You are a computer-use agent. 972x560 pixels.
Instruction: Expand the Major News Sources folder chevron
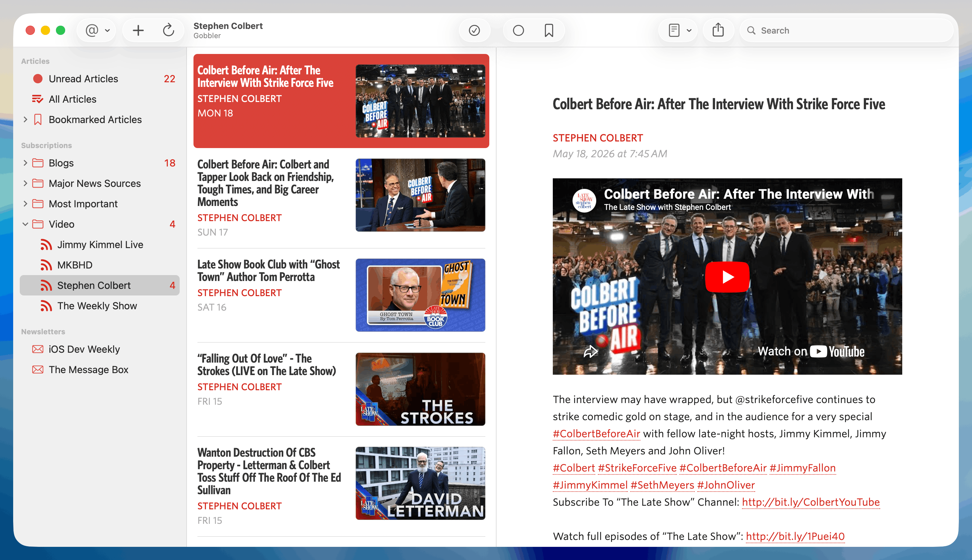tap(25, 184)
